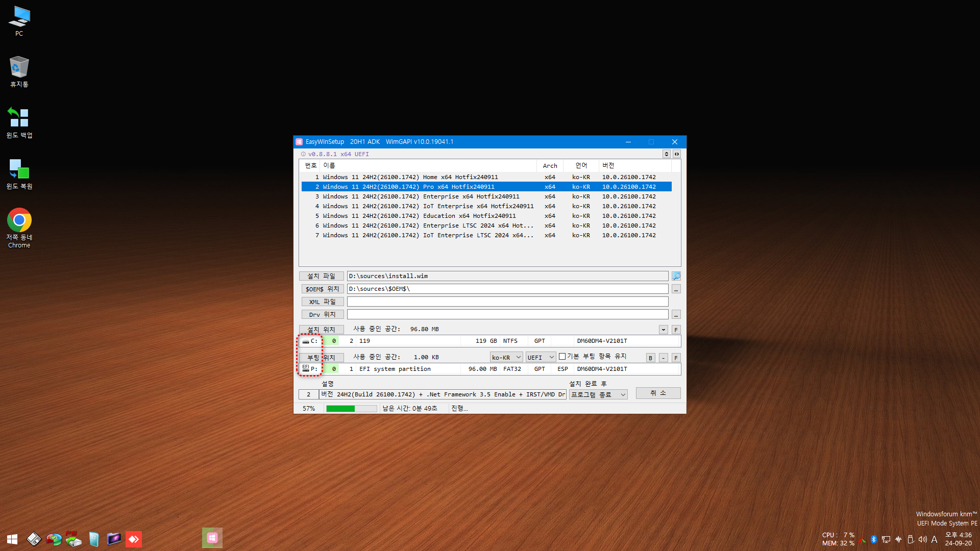Open the network tray icon
Screen dimensions: 980x551
[886, 539]
